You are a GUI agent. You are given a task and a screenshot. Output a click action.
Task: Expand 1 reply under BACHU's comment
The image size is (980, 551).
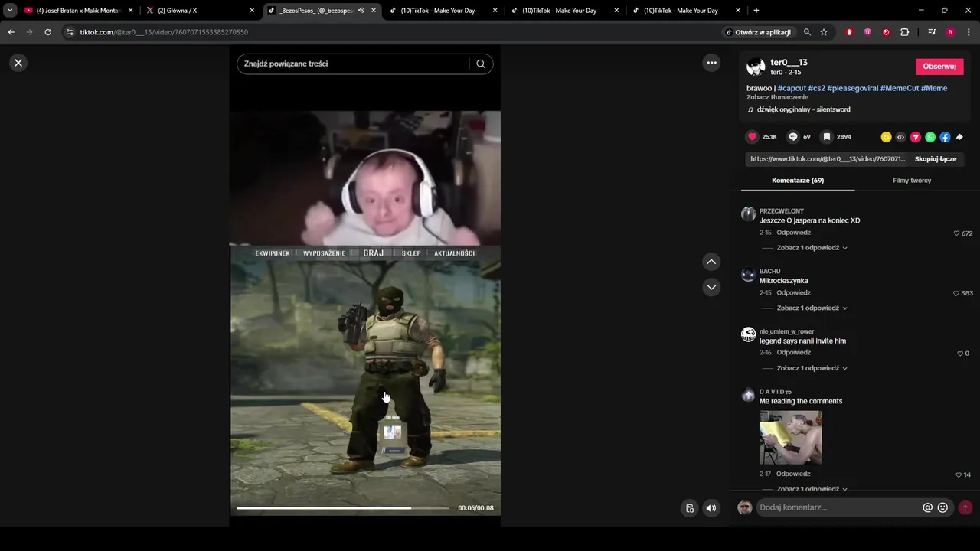(x=812, y=308)
